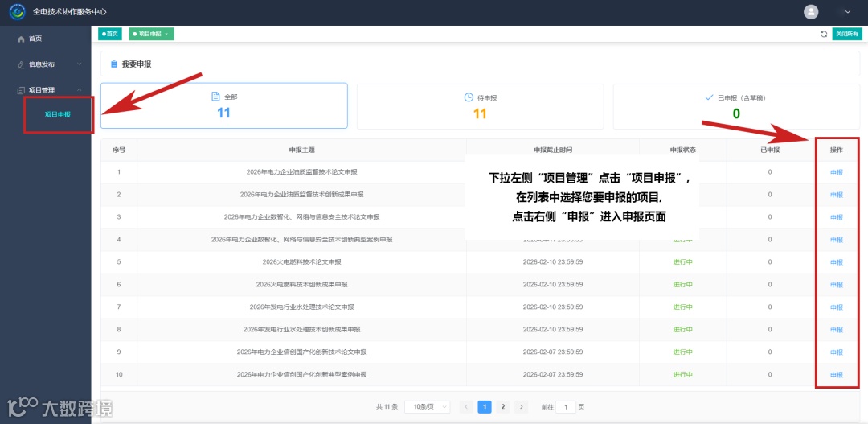The width and height of the screenshot is (868, 424).
Task: Click the 申报主题 column header
Action: click(301, 150)
